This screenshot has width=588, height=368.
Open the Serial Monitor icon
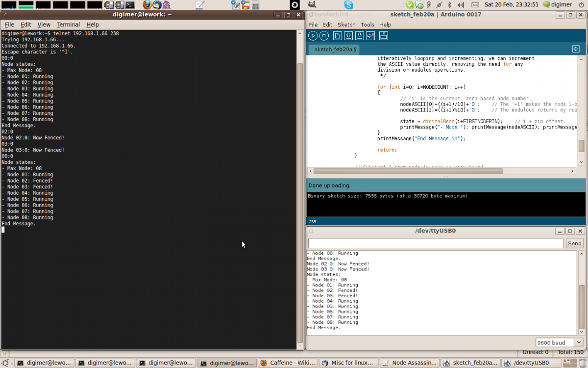pos(384,35)
